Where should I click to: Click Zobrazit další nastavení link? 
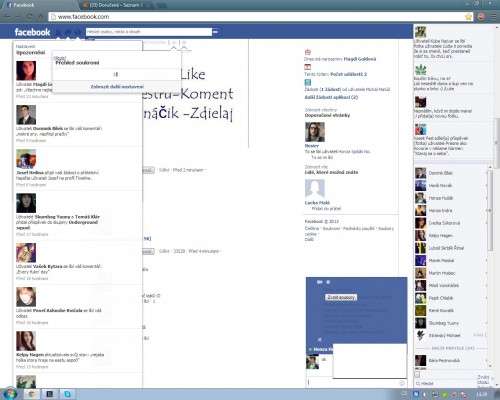tap(117, 87)
